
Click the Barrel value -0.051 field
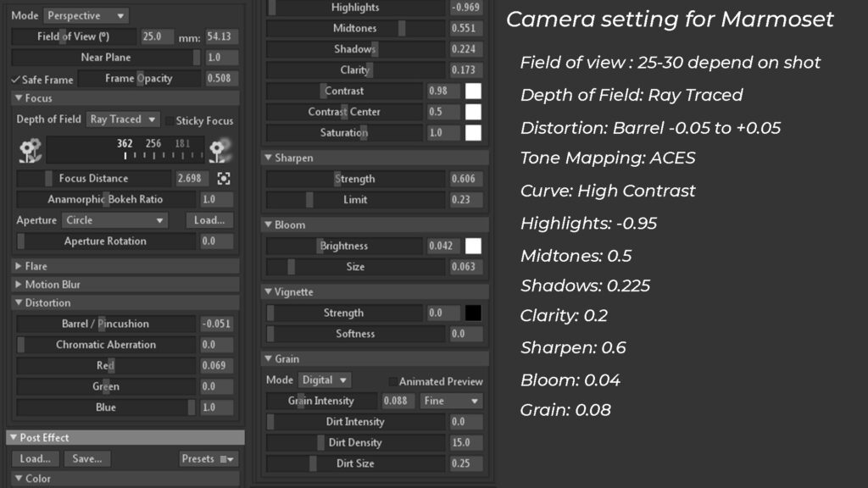point(216,324)
